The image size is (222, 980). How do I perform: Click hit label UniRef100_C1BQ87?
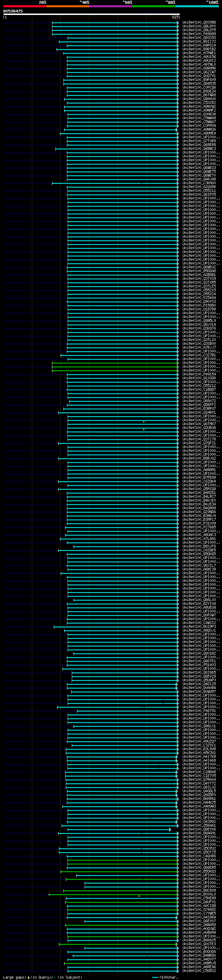pos(199,390)
